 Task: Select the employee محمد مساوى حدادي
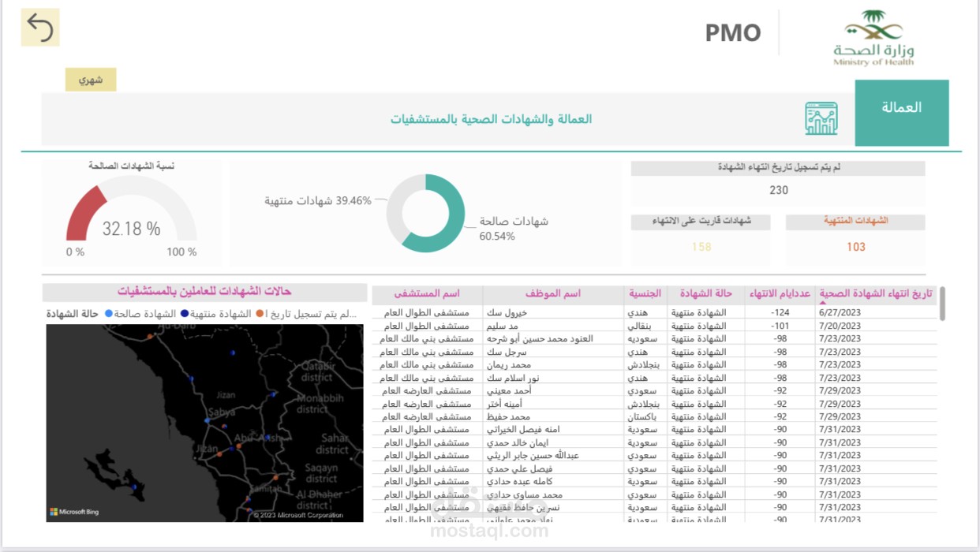(524, 494)
